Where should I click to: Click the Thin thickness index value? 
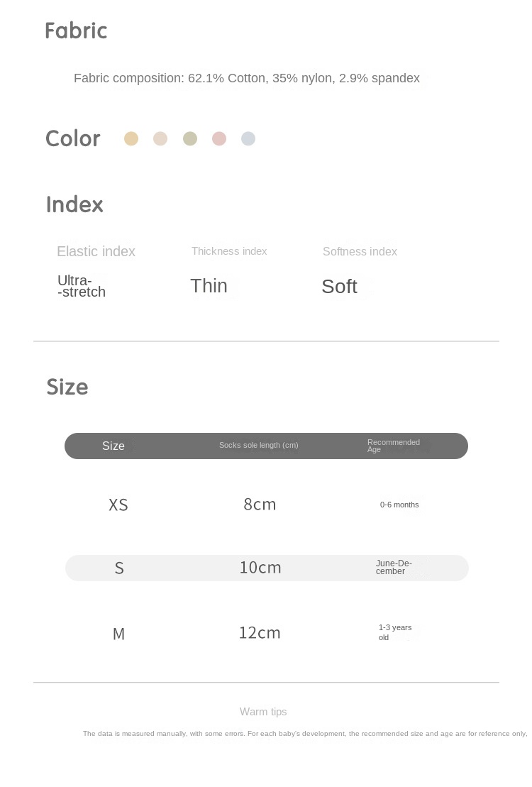point(209,286)
